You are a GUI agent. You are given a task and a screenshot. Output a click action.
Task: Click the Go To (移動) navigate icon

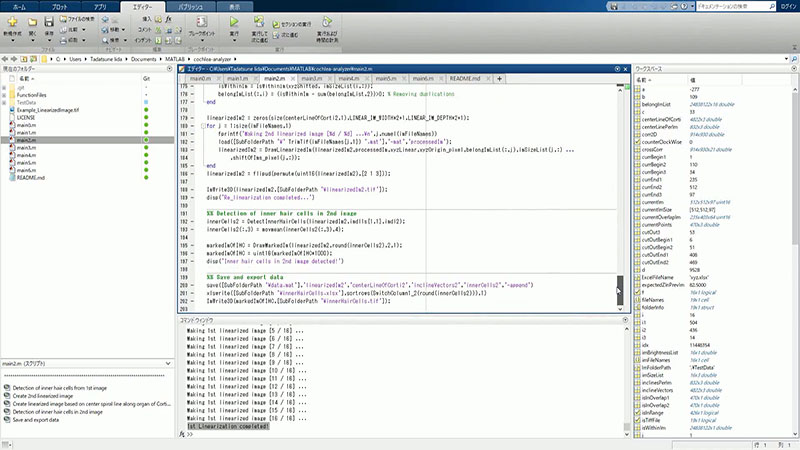point(105,30)
